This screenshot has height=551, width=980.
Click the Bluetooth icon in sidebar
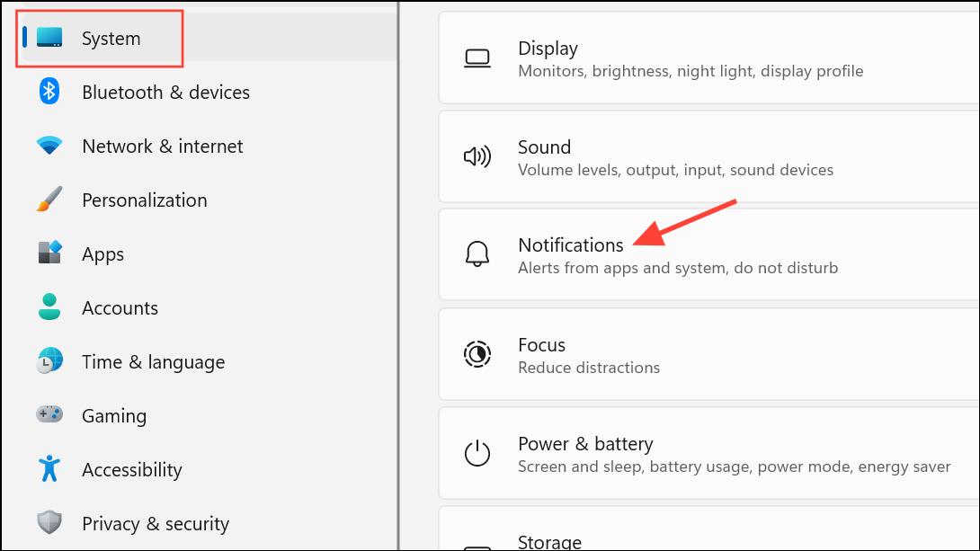49,92
